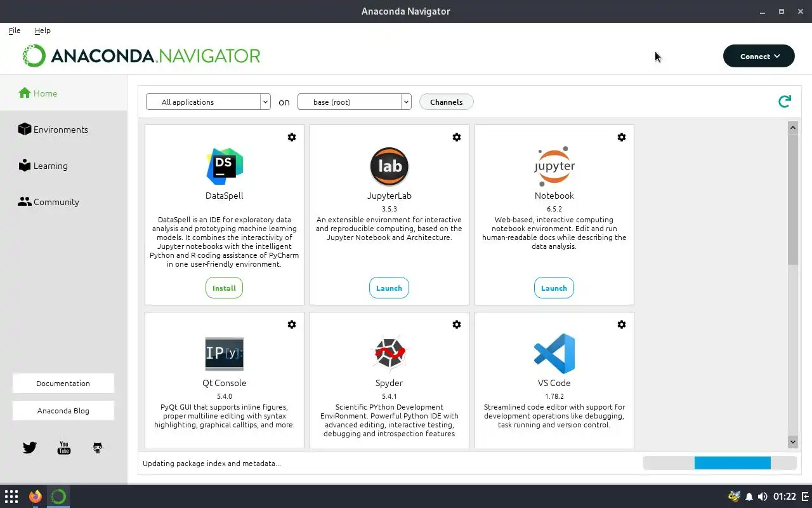812x508 pixels.
Task: Click the VS Code version 1.78.2 text
Action: coord(554,396)
